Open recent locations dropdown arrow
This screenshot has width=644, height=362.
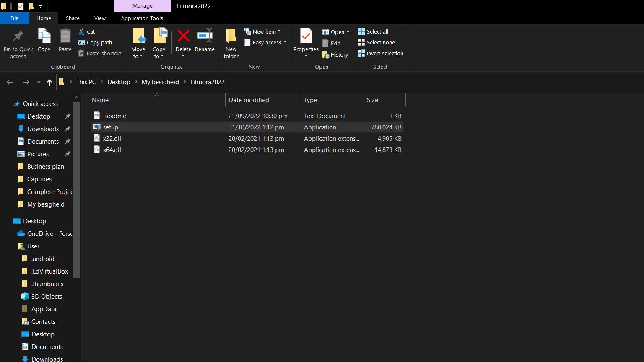tap(39, 82)
